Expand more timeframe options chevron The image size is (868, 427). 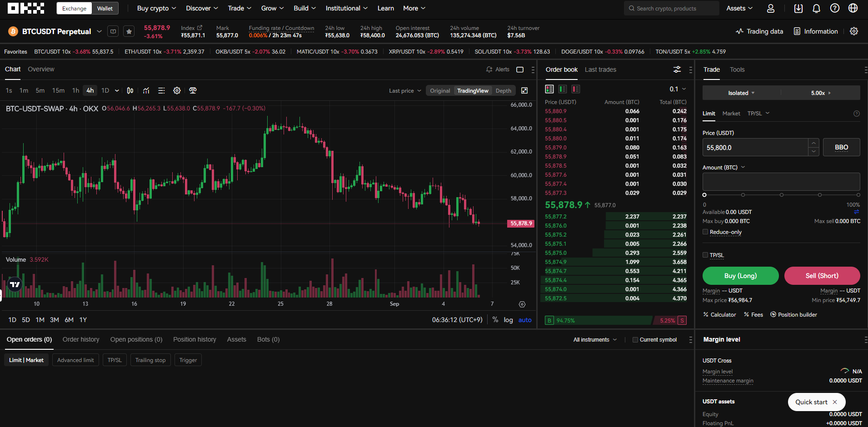coord(117,90)
